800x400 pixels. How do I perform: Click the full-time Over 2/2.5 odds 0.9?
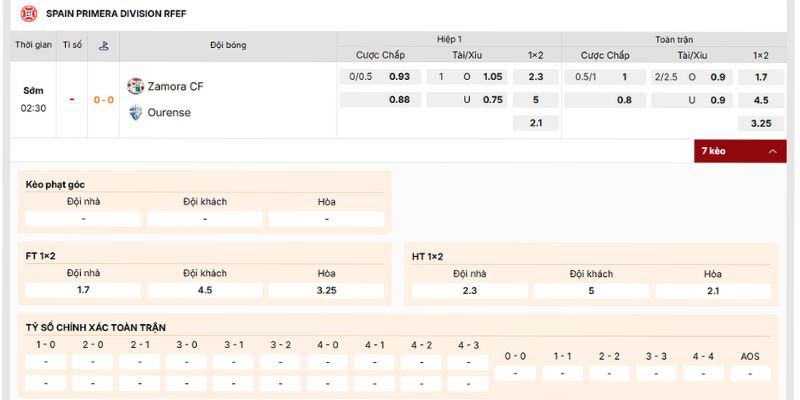718,76
